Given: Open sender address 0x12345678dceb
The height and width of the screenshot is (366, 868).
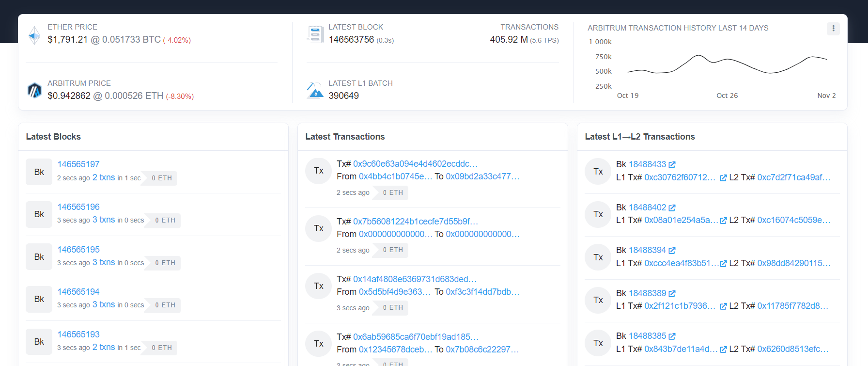Looking at the screenshot, I should pyautogui.click(x=396, y=350).
